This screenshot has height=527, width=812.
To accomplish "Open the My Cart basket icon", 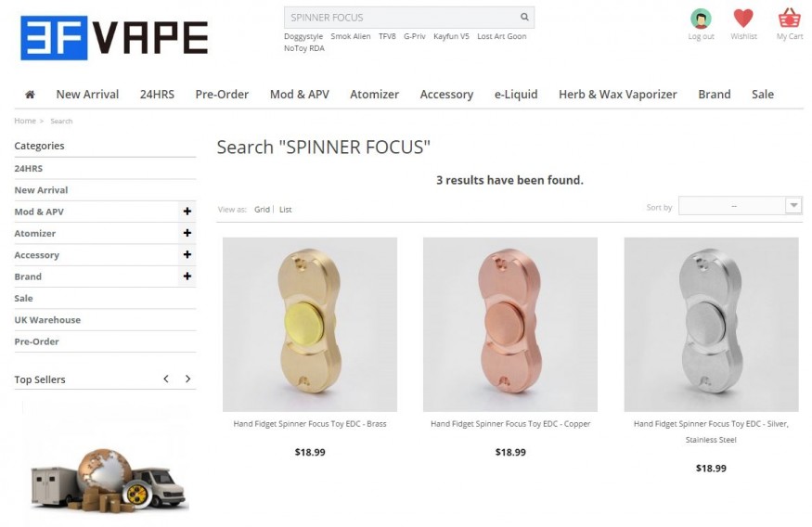I will pyautogui.click(x=789, y=19).
